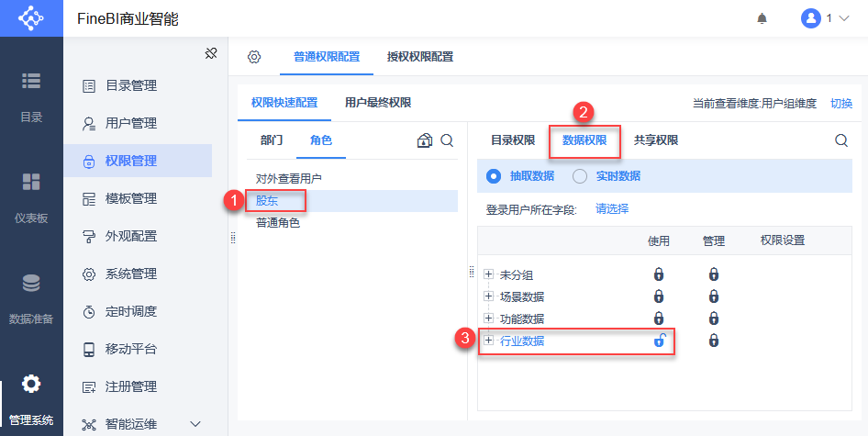Click the notification bell icon
Screen dimensions: 868x436
(762, 18)
